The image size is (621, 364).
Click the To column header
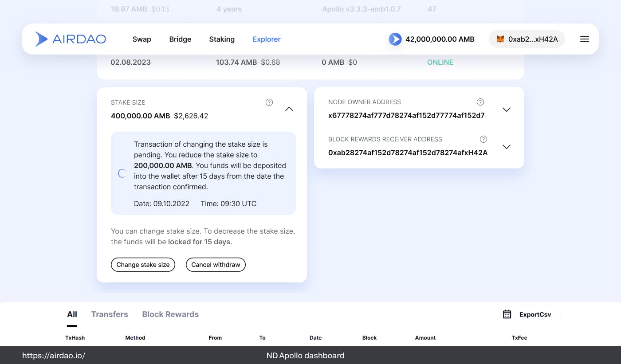(x=263, y=338)
